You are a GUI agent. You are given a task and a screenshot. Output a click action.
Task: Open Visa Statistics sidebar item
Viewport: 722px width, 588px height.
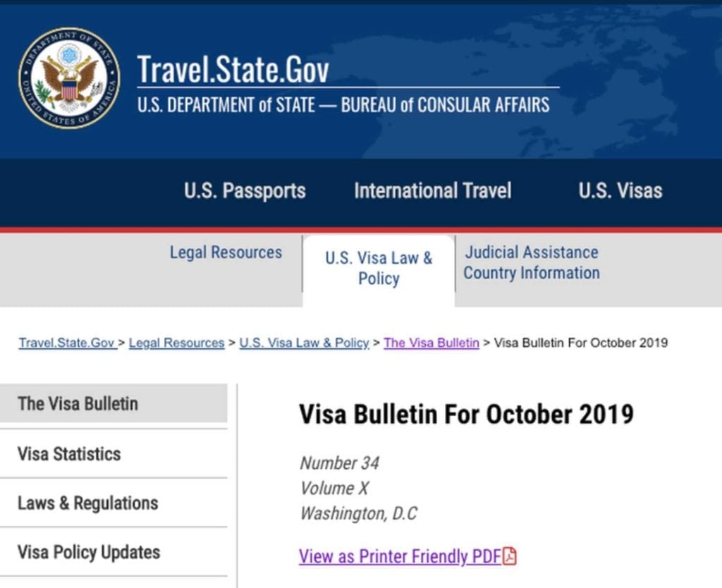coord(114,453)
